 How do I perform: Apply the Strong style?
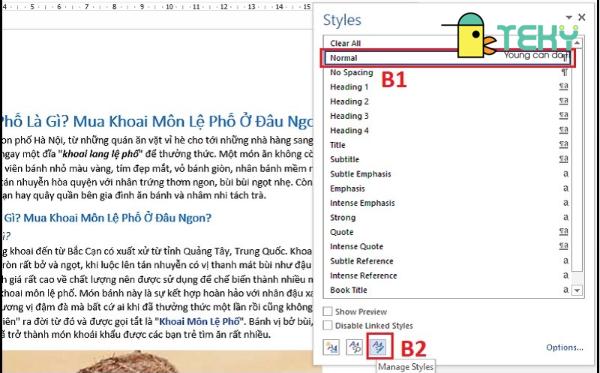pyautogui.click(x=447, y=218)
